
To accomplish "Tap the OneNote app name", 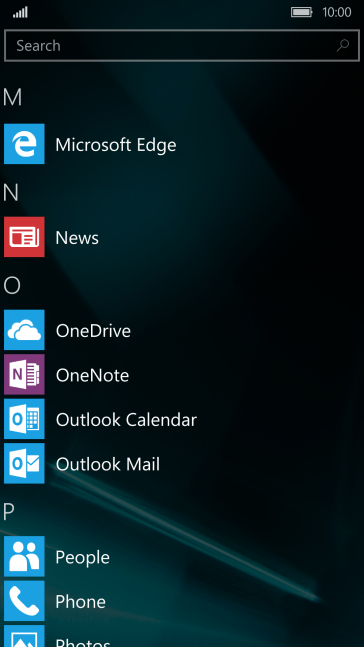I will (92, 375).
